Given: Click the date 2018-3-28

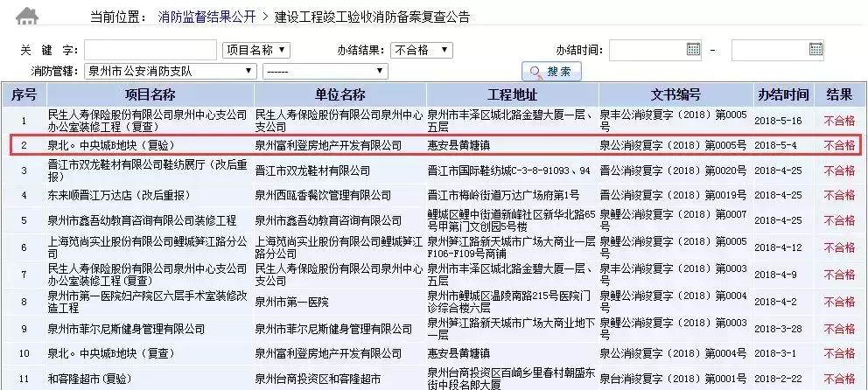Looking at the screenshot, I should click(778, 329).
